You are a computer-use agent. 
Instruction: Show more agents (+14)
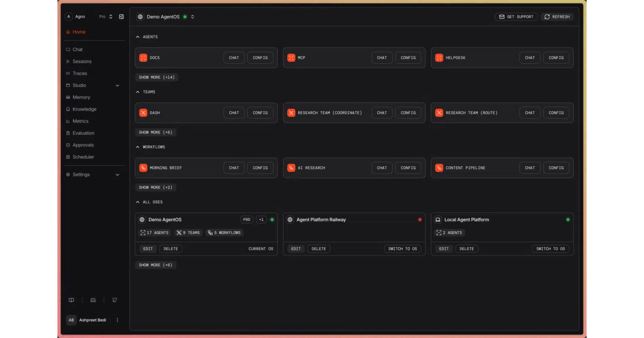click(157, 77)
